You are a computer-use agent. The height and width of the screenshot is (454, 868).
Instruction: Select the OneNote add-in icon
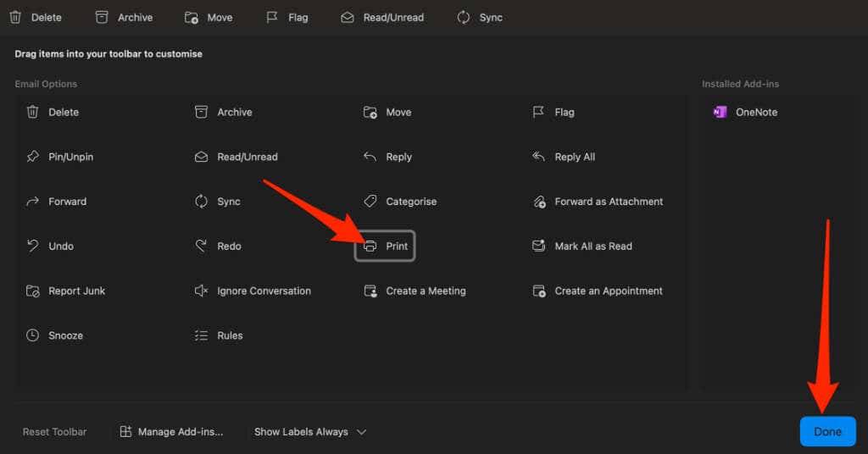720,112
